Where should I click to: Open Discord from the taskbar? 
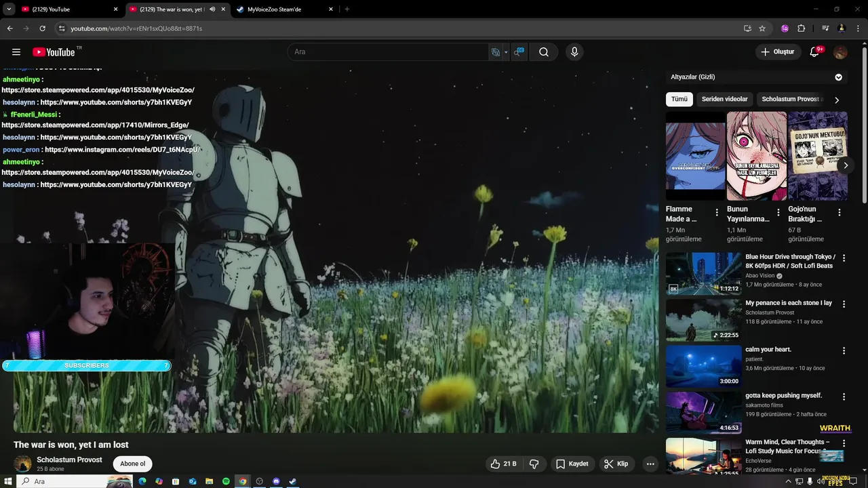click(x=276, y=481)
